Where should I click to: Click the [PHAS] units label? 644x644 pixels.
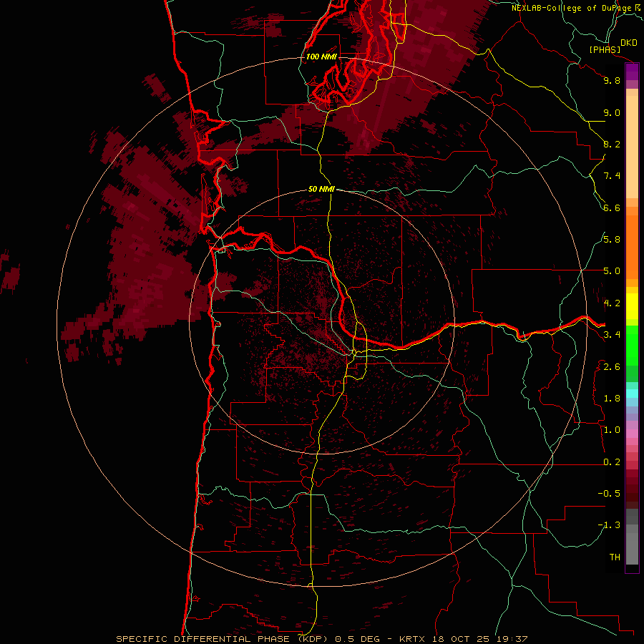coord(605,49)
